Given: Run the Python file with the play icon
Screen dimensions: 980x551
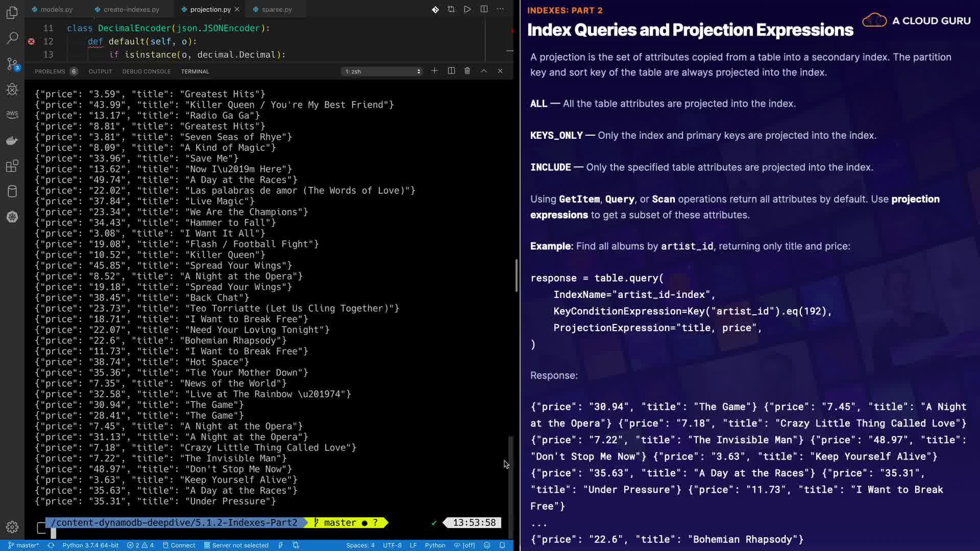Looking at the screenshot, I should [467, 9].
